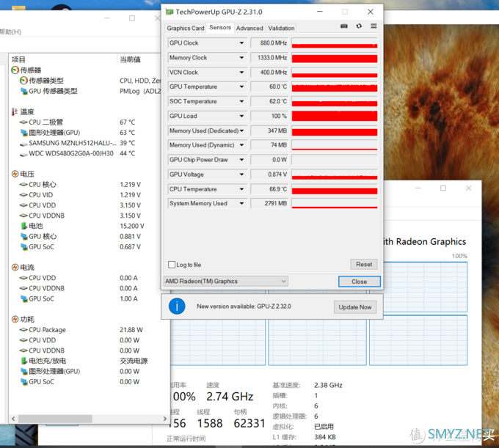Click the WDC WDS480G2G0A drive icon
This screenshot has height=448, width=499.
pyautogui.click(x=24, y=155)
